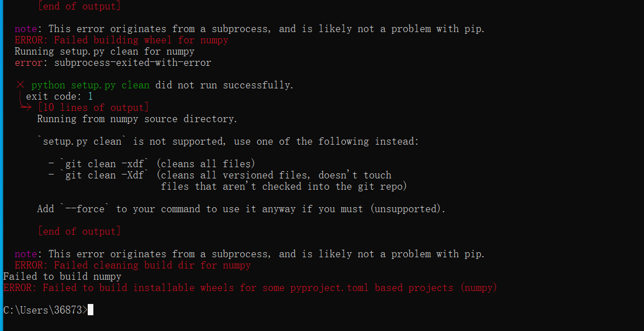Click 'ERROR: Failed cleaning build dir for numpy'
Image resolution: width=644 pixels, height=331 pixels.
(133, 265)
